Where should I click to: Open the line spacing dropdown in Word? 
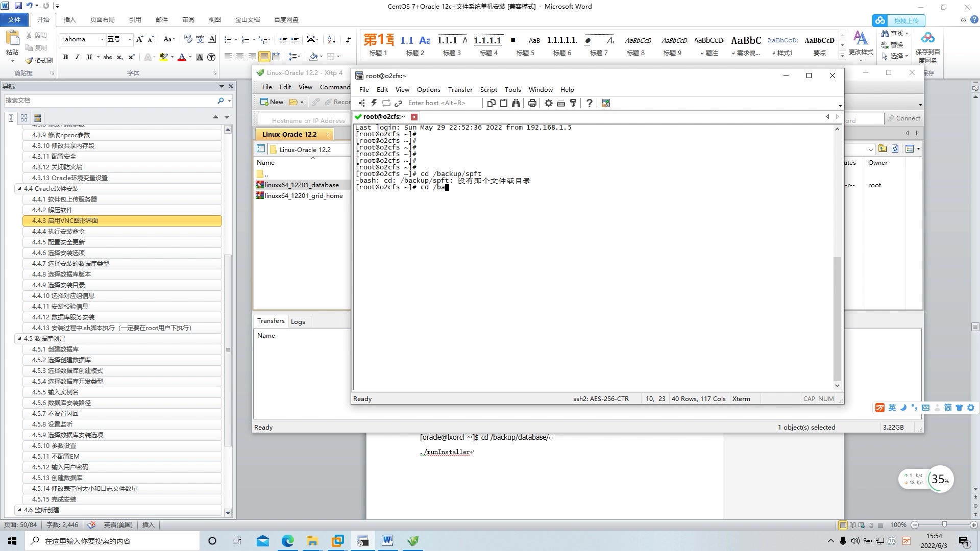coord(294,57)
